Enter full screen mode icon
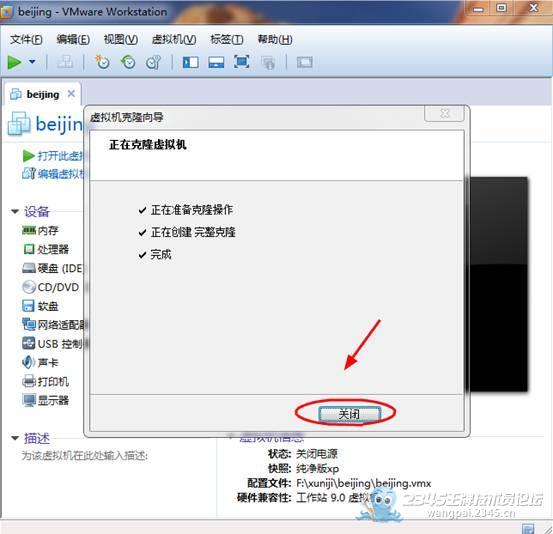Screen dimensions: 553x534 [x=242, y=62]
